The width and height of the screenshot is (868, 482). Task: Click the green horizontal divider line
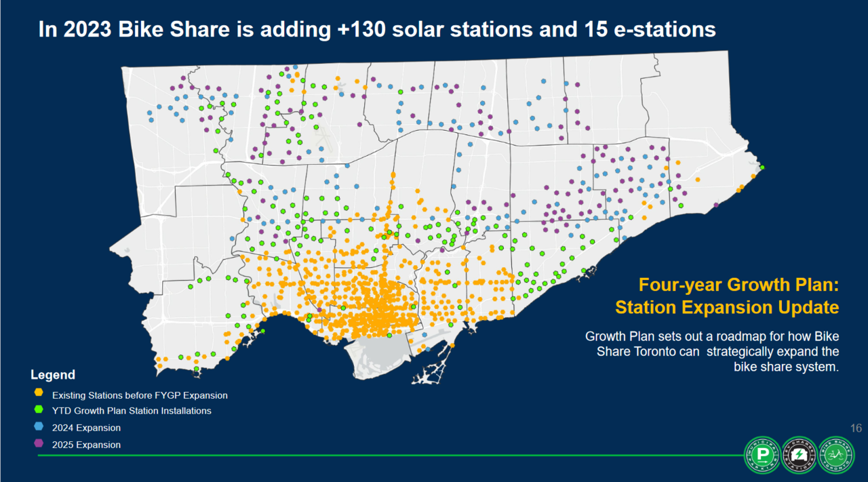387,456
